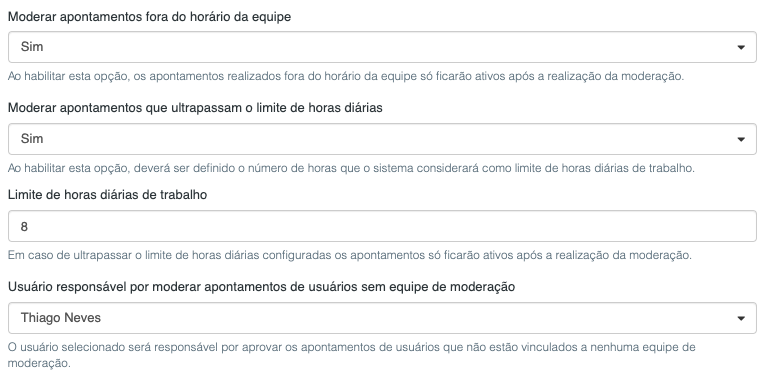Click the 'Moderar apontamentos que ultrapassam o limite' label
This screenshot has height=390, width=764.
pyautogui.click(x=195, y=108)
